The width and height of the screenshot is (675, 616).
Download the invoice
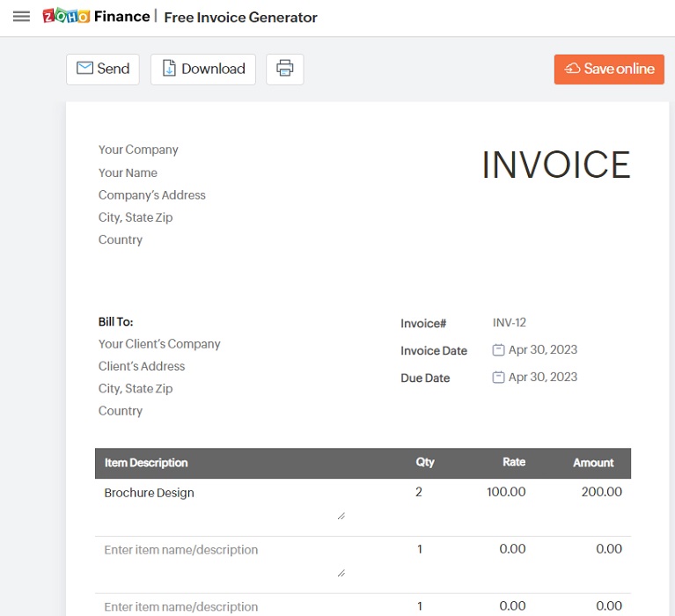point(203,69)
